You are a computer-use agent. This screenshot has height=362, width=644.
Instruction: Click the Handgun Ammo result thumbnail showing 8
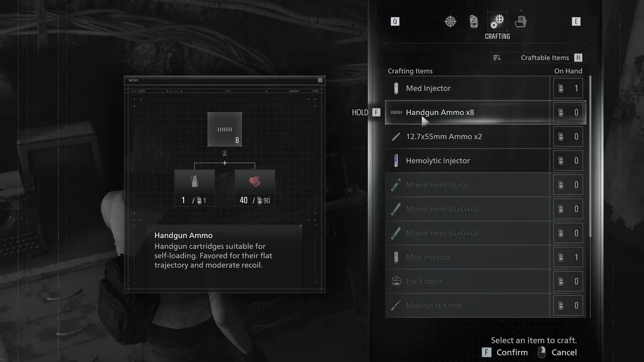[224, 130]
